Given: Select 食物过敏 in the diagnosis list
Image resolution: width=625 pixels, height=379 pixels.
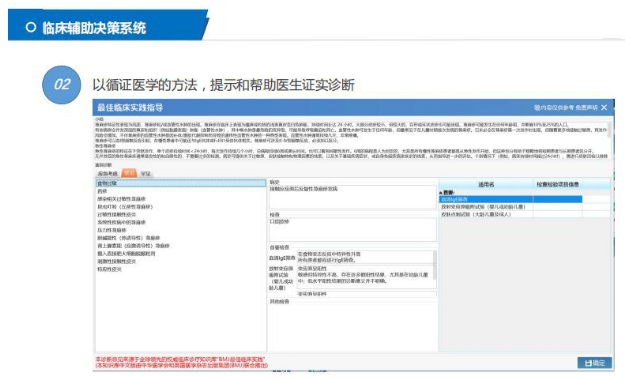Looking at the screenshot, I should (x=181, y=183).
